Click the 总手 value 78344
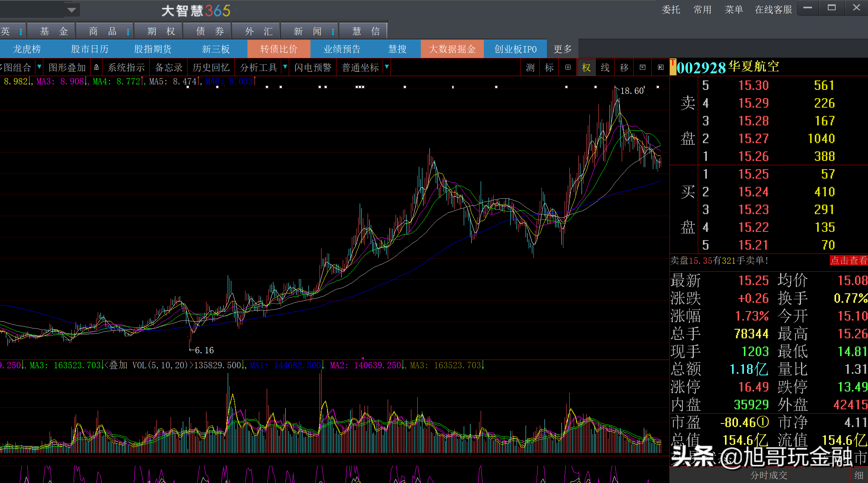The height and width of the screenshot is (483, 868). [x=751, y=334]
